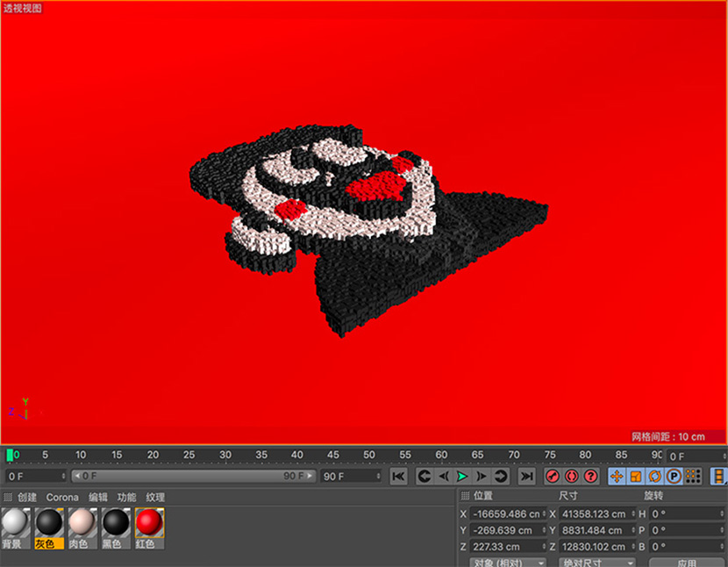The height and width of the screenshot is (567, 728).
Task: Click the rotation B field
Action: pyautogui.click(x=687, y=547)
